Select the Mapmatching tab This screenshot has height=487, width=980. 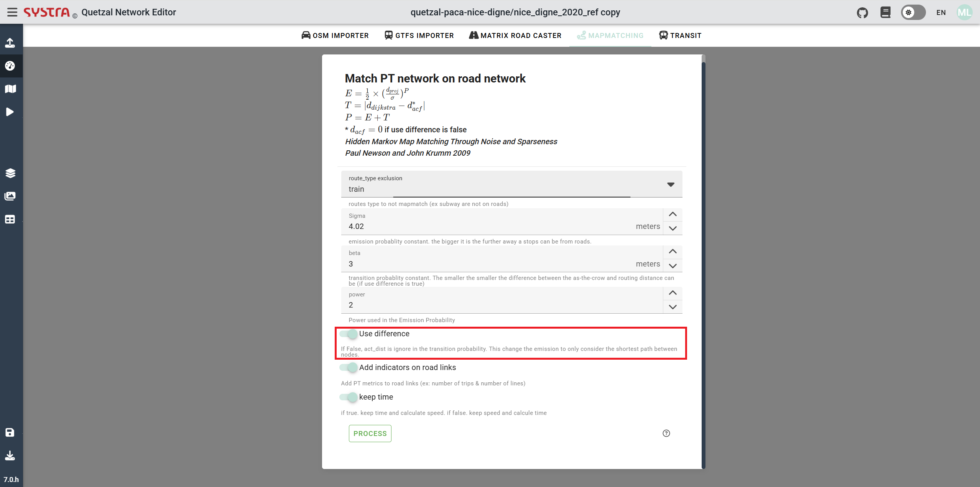click(x=610, y=35)
